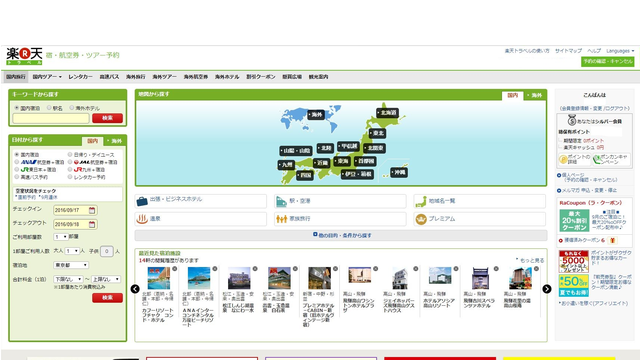Image resolution: width=640 pixels, height=360 pixels.
Task: Open the rental car nav item
Action: (80, 77)
